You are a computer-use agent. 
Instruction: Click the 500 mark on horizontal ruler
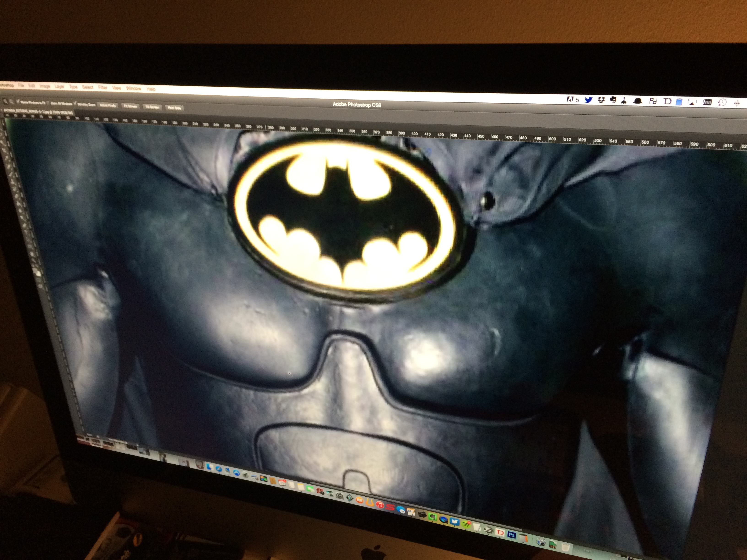552,139
